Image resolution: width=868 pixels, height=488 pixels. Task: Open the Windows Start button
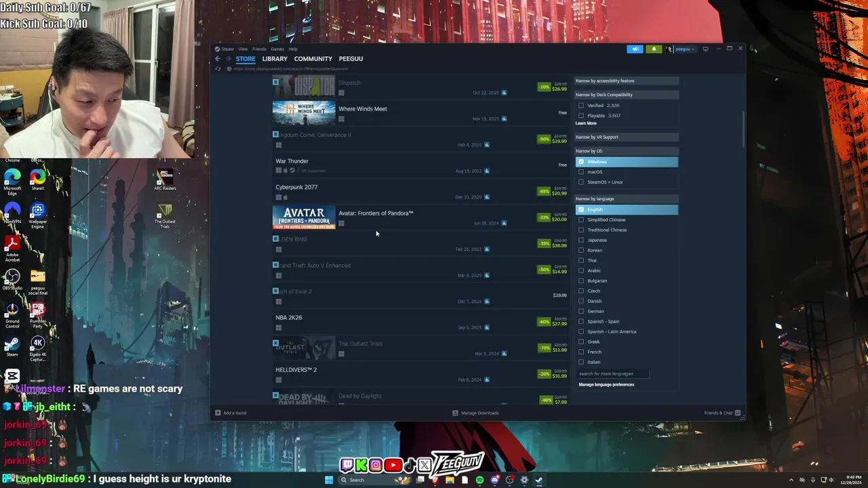[328, 480]
